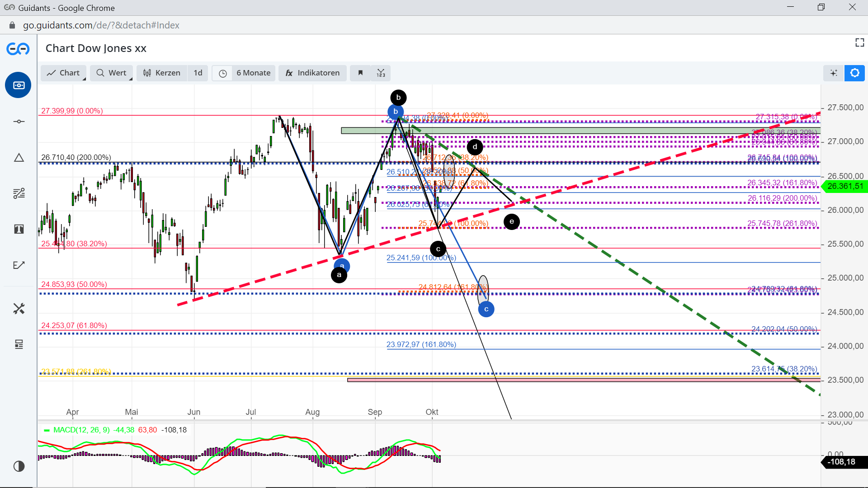868x488 pixels.
Task: Choose the triangle shapes drawing tool
Action: [19, 157]
